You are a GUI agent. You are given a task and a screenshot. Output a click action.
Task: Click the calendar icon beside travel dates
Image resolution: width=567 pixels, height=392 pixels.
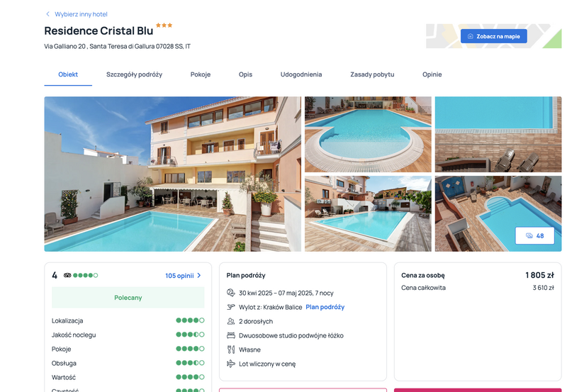231,293
